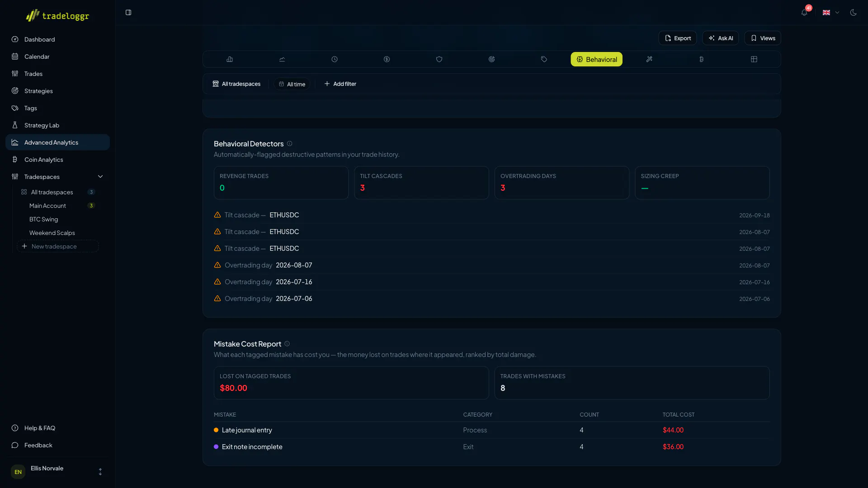Image resolution: width=868 pixels, height=488 pixels.
Task: Open the notifications bell
Action: pos(804,13)
